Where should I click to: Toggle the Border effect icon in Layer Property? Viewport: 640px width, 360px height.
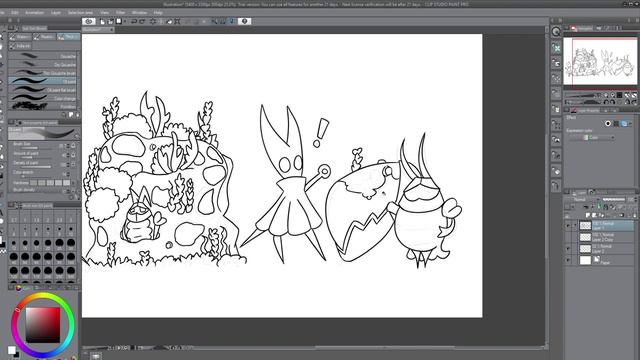[608, 123]
